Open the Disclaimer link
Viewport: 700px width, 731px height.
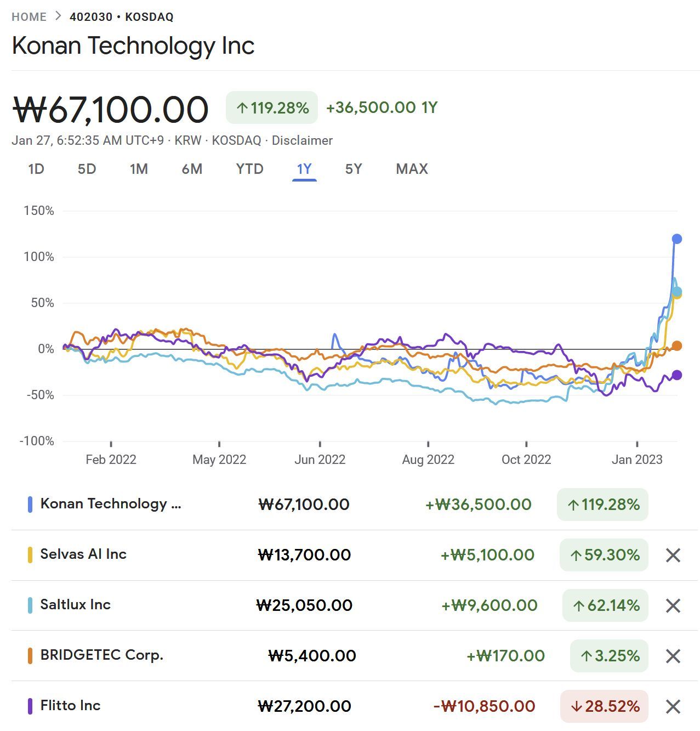coord(302,140)
